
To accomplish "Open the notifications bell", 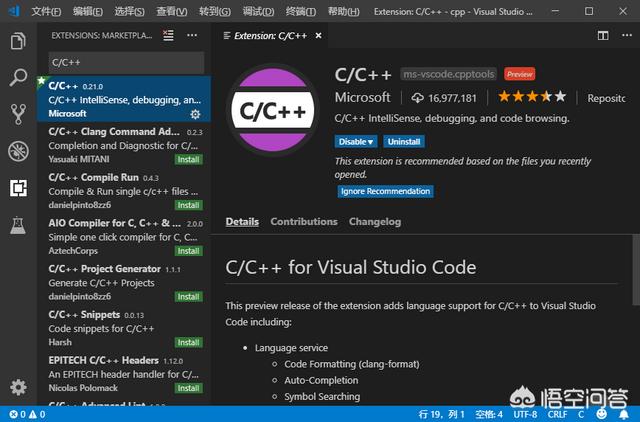I will coord(624,414).
